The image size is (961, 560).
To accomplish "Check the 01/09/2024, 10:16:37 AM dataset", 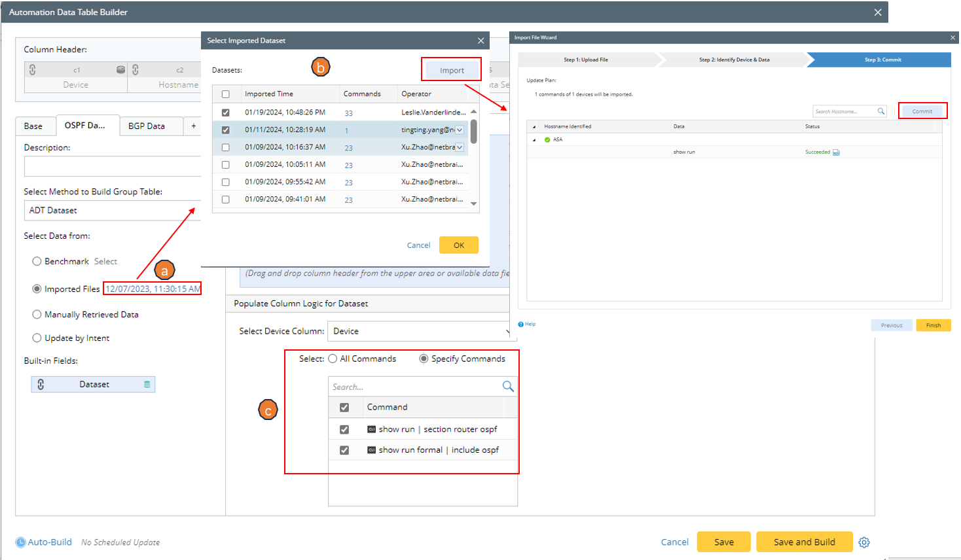I will pyautogui.click(x=226, y=147).
